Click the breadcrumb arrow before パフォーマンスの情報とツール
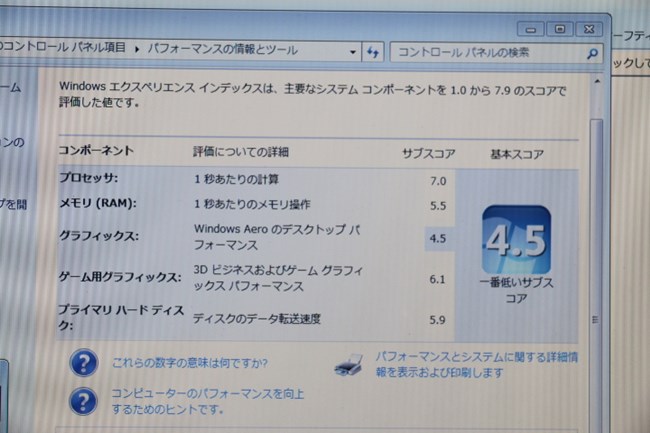 [137, 50]
